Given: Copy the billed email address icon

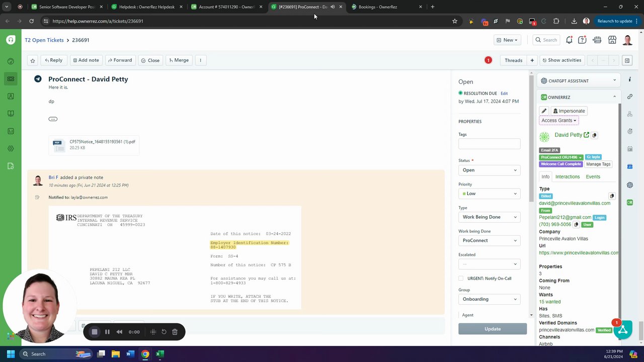Looking at the screenshot, I should tap(612, 196).
